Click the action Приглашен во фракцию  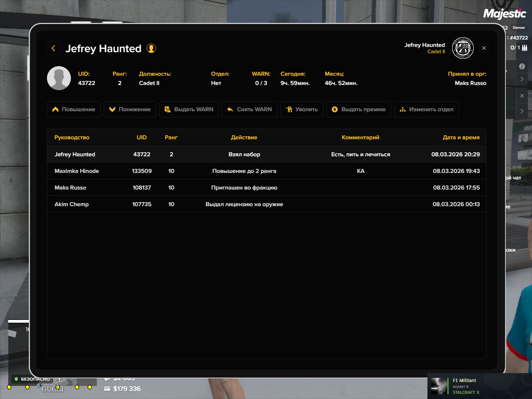click(x=244, y=188)
